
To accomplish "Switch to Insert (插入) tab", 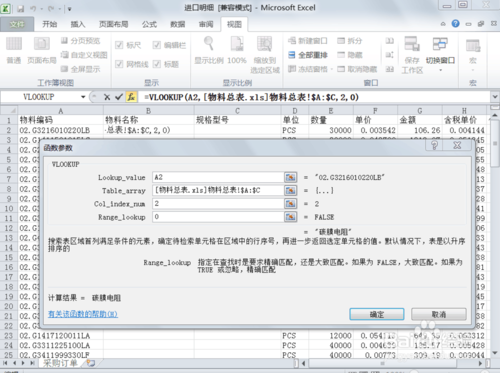I will coord(78,24).
